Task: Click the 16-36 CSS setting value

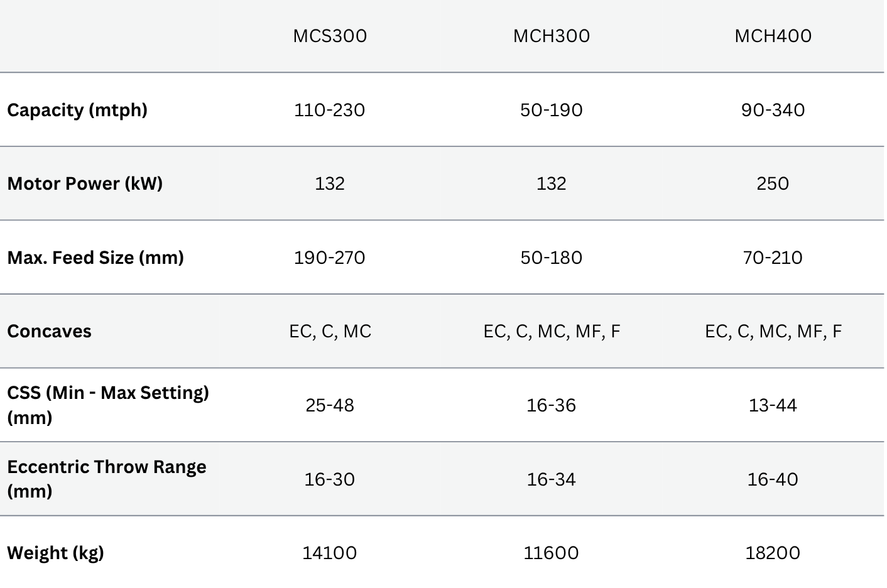Action: coord(552,405)
